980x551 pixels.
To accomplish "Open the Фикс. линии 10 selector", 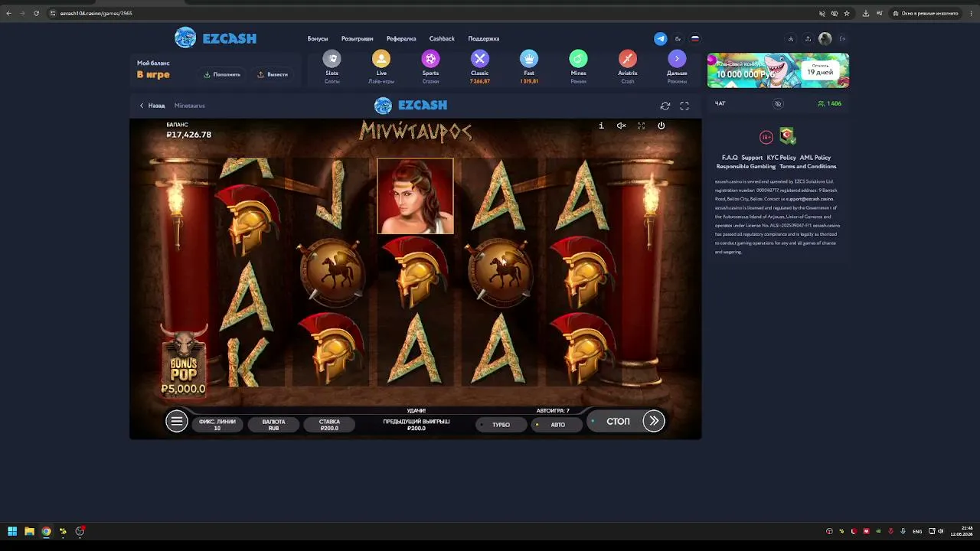I will (x=217, y=425).
